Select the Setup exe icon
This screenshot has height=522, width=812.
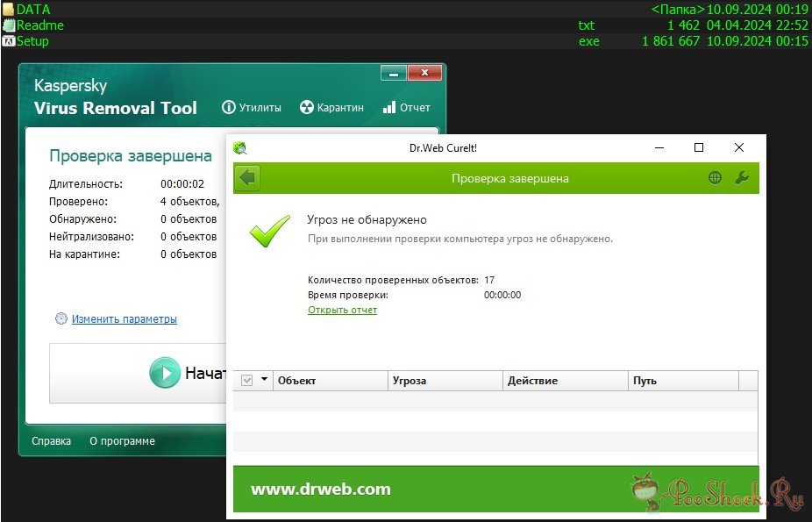point(8,41)
